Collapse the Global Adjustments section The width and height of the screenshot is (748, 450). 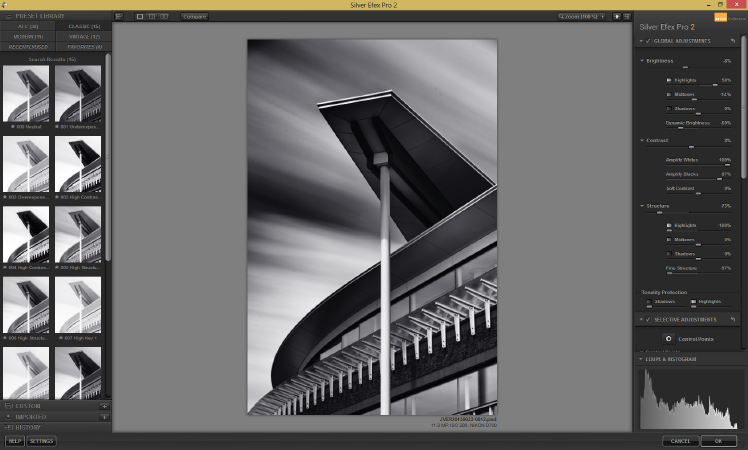641,41
